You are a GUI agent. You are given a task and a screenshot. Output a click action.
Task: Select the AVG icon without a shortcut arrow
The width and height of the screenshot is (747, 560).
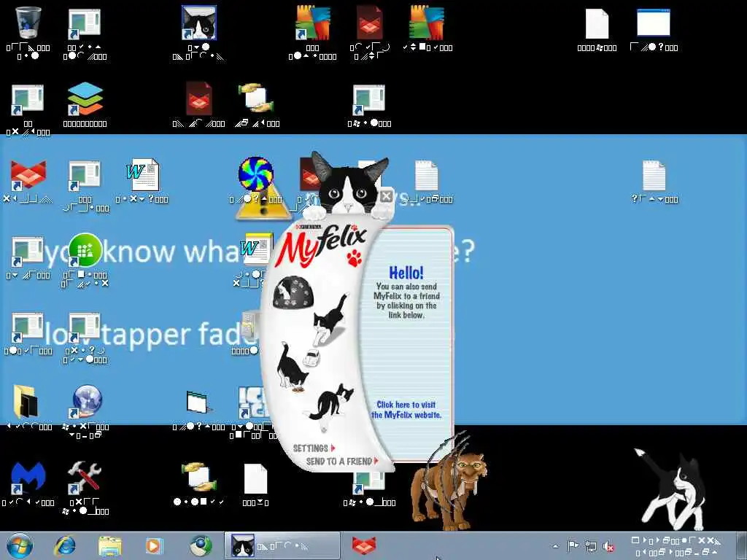coord(426,23)
